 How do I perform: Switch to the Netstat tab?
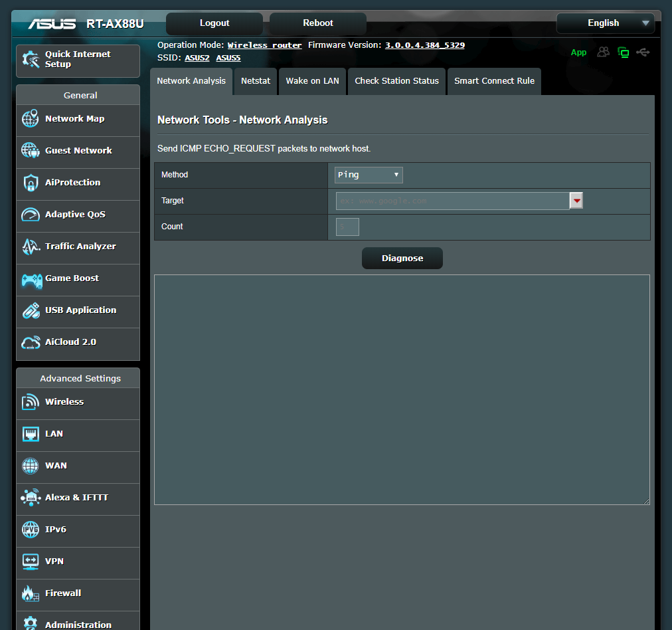(x=256, y=81)
